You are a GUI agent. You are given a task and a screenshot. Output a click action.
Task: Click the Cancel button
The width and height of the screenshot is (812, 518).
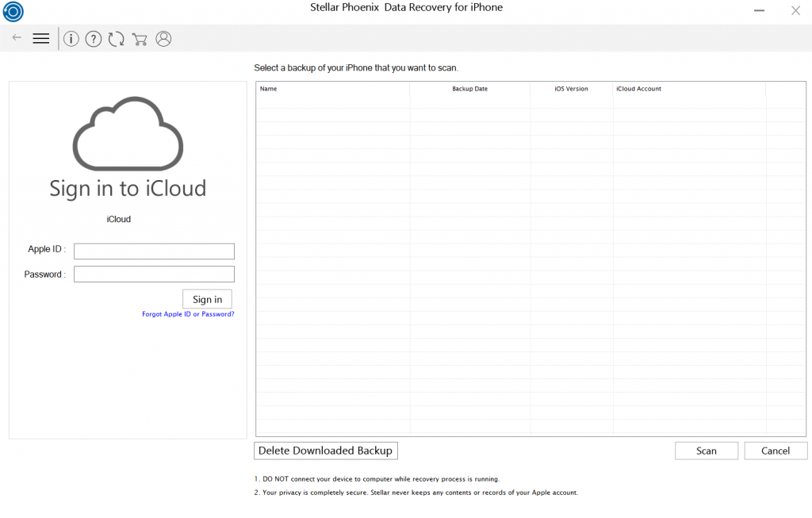coord(776,451)
